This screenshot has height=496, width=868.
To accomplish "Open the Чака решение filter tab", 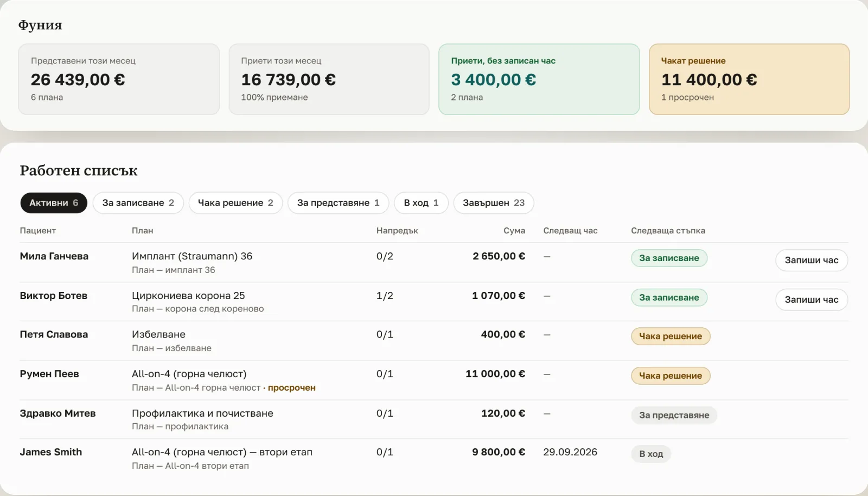I will (x=235, y=203).
